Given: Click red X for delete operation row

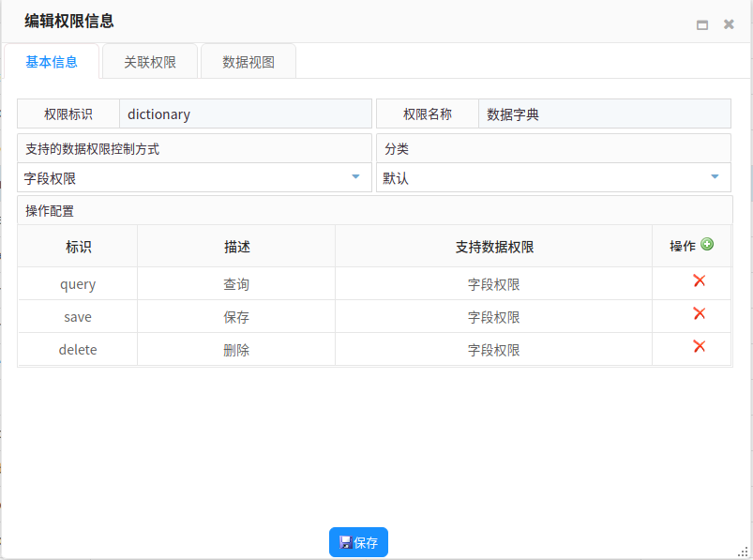Looking at the screenshot, I should pos(699,346).
